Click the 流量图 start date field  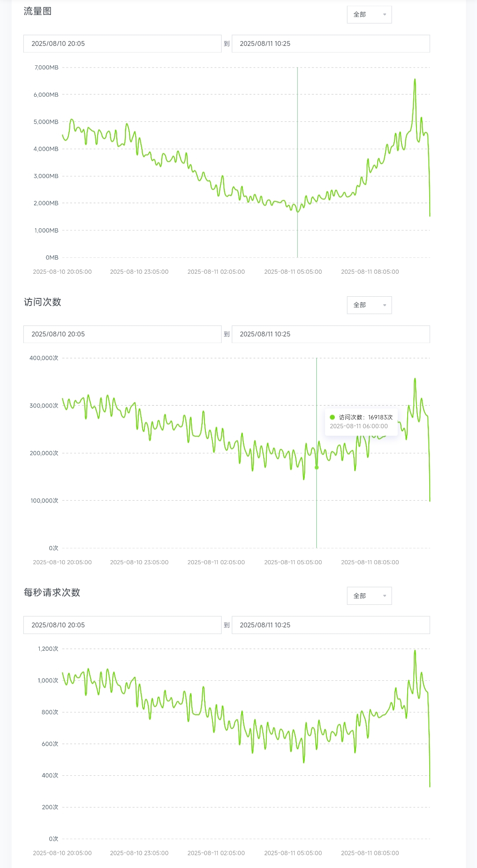click(122, 44)
